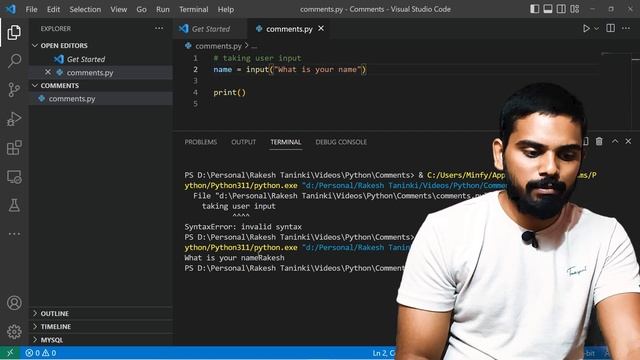Open the View menu
This screenshot has height=360, width=640.
point(118,9)
